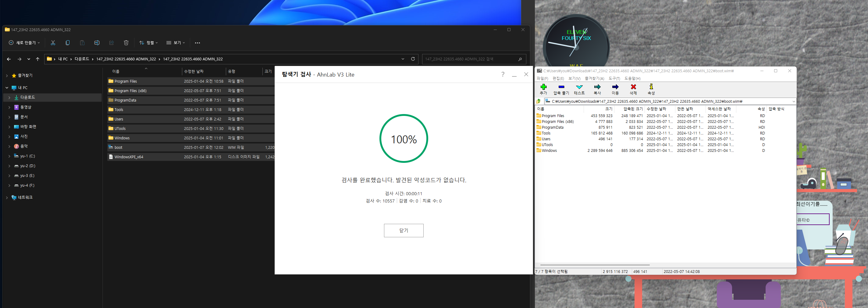Click the Paste icon in Explorer toolbar
868x308 pixels.
coord(82,43)
